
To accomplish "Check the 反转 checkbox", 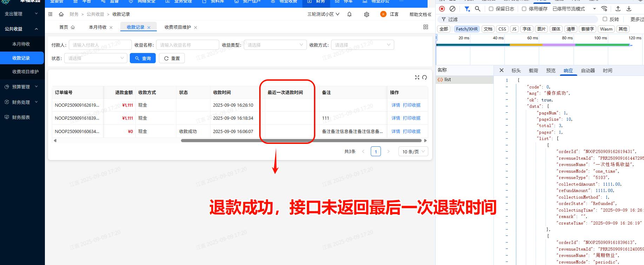I will 605,19.
